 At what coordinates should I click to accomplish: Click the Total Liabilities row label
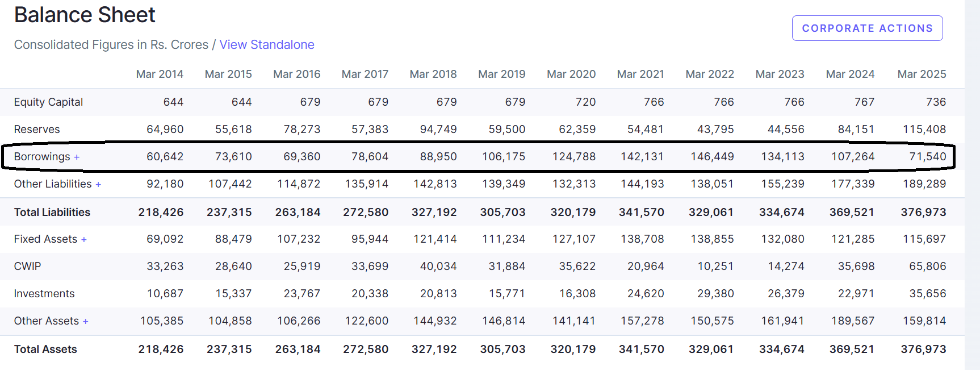point(52,213)
